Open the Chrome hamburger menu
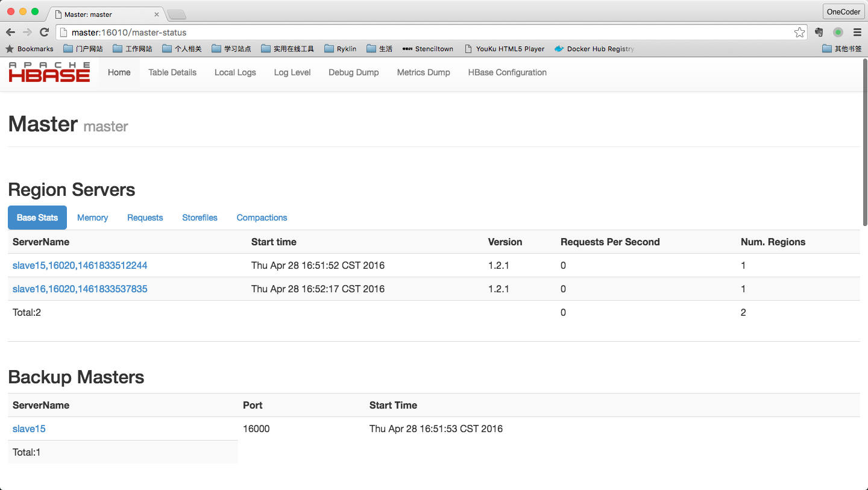868x490 pixels. point(857,33)
